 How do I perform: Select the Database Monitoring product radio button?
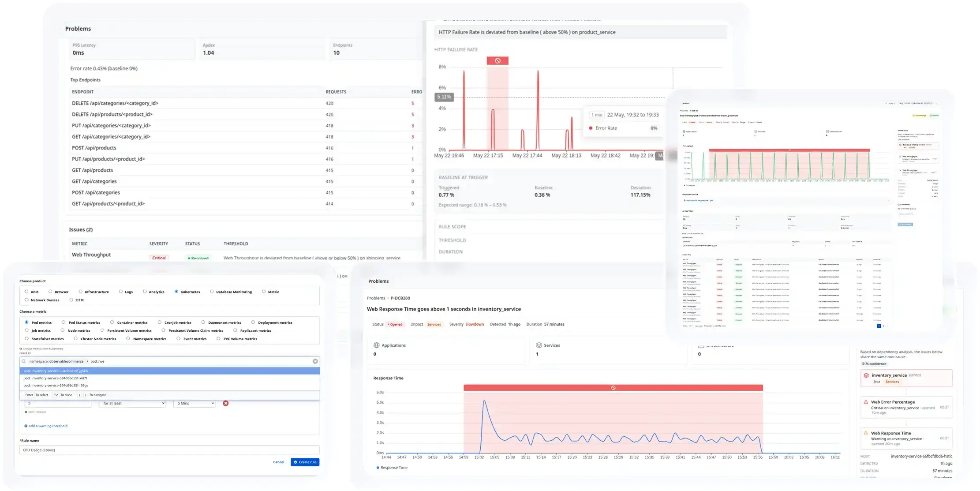pos(212,292)
